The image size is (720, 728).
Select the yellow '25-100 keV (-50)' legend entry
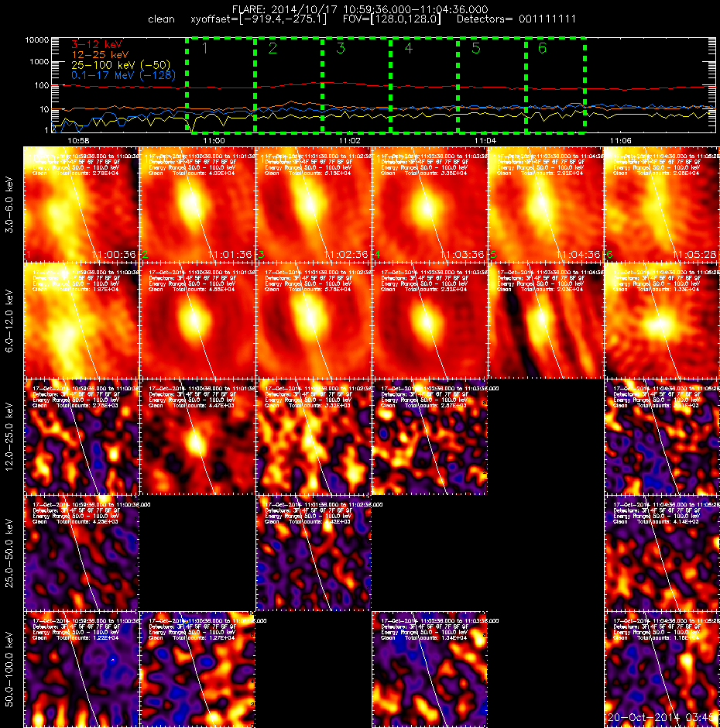click(121, 65)
